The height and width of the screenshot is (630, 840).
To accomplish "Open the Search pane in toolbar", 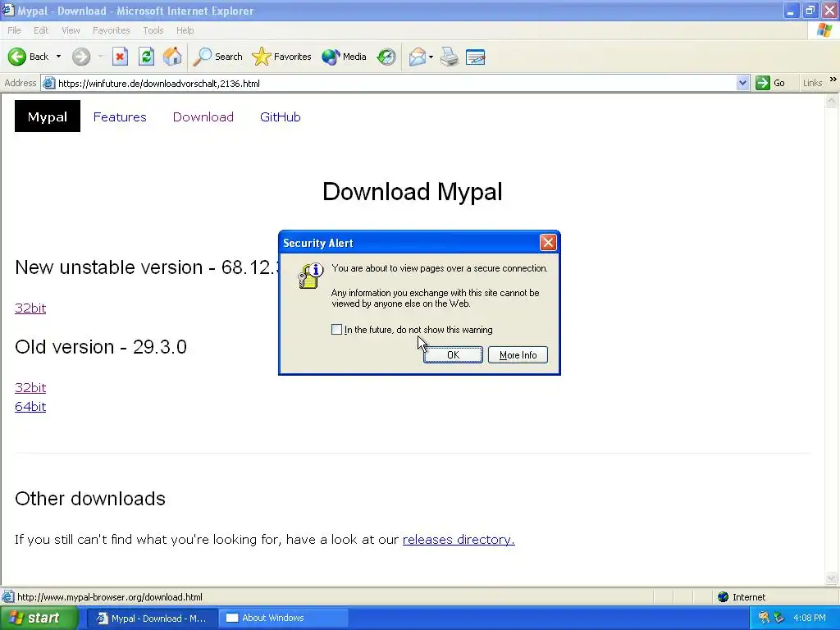I will click(x=218, y=57).
